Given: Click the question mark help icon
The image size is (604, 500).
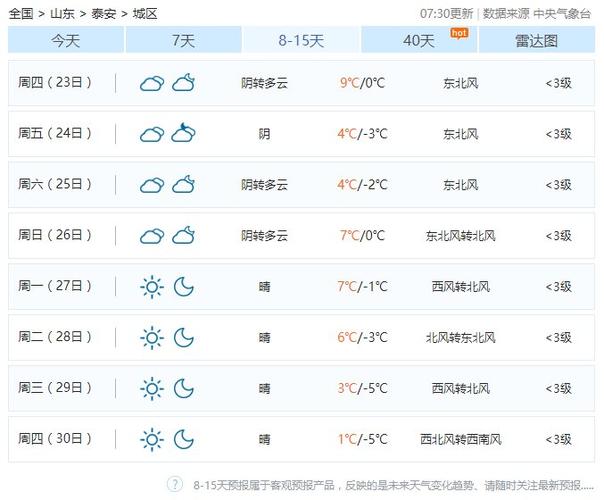Looking at the screenshot, I should (175, 484).
